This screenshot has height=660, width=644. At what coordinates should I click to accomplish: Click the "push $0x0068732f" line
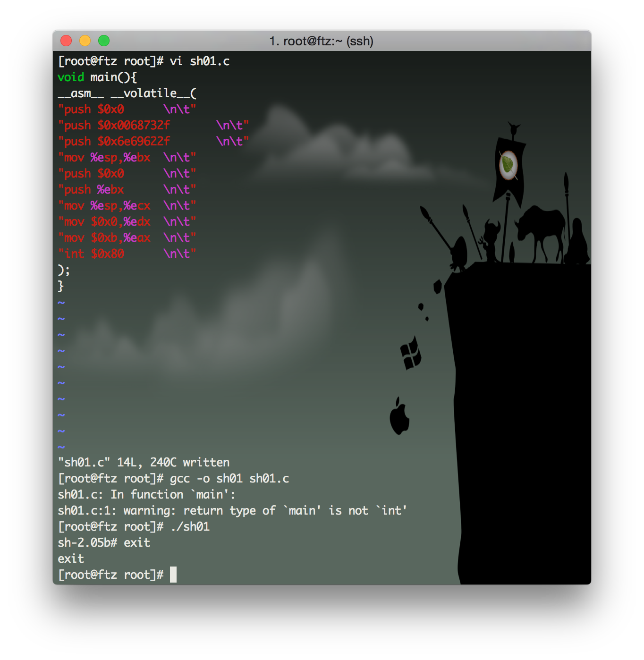point(153,126)
